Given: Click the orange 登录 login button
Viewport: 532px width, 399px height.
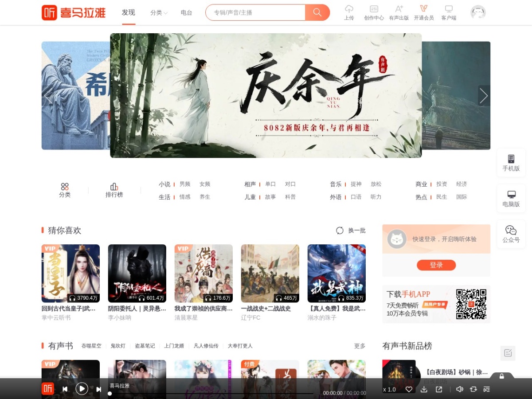Looking at the screenshot, I should tap(436, 265).
